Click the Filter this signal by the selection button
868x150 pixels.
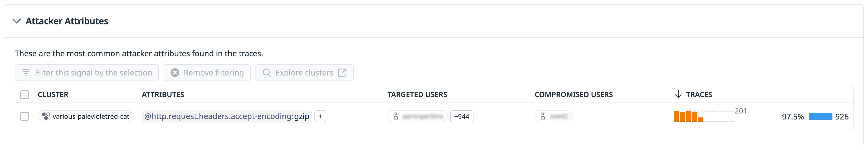click(86, 72)
